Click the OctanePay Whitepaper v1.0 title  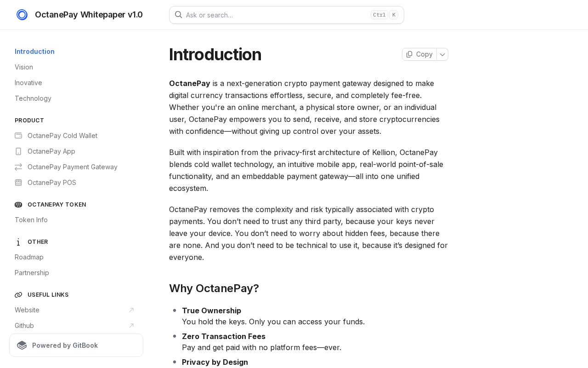coord(89,15)
